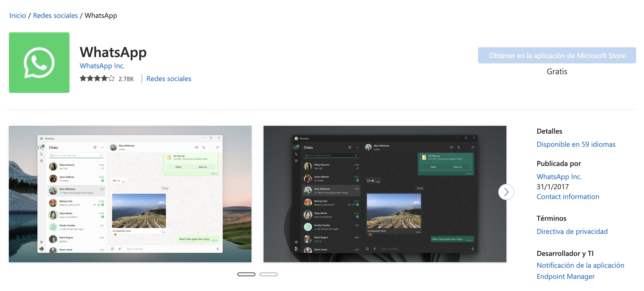The image size is (644, 291).
Task: Select 'Redes sociales' category tag
Action: [169, 78]
